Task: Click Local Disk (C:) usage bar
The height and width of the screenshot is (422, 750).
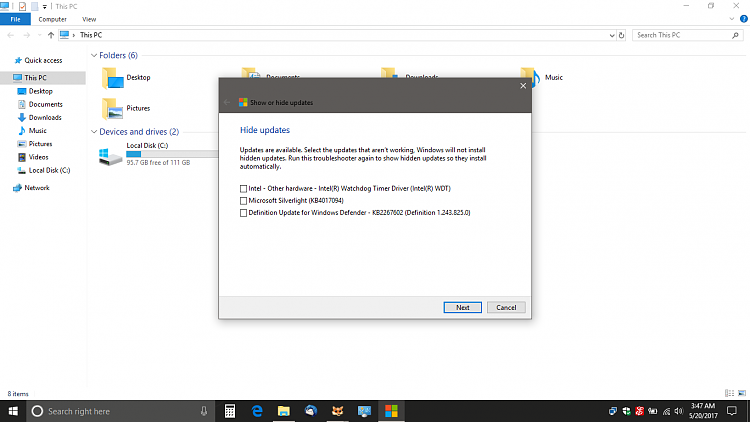Action: click(173, 154)
